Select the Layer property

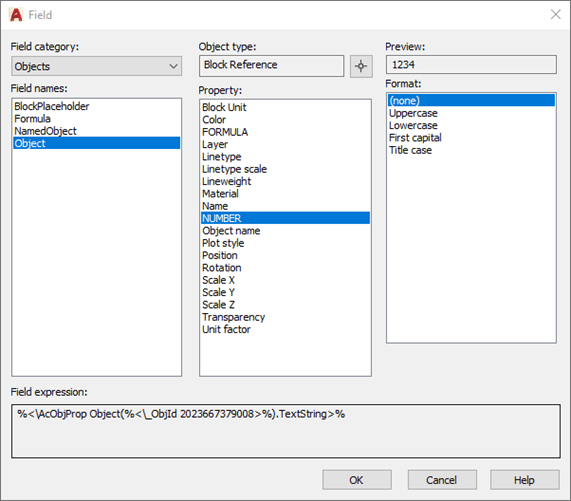215,145
